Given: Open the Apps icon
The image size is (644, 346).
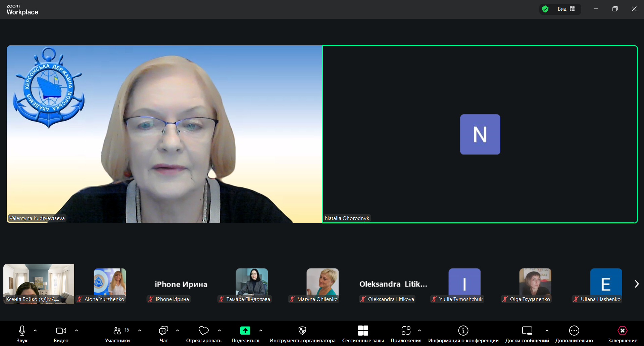Looking at the screenshot, I should (x=406, y=331).
